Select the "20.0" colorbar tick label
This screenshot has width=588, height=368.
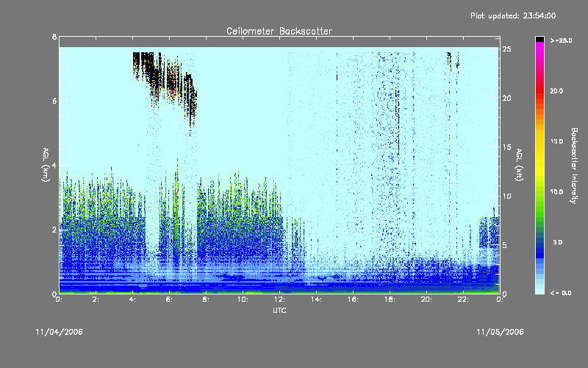[556, 91]
